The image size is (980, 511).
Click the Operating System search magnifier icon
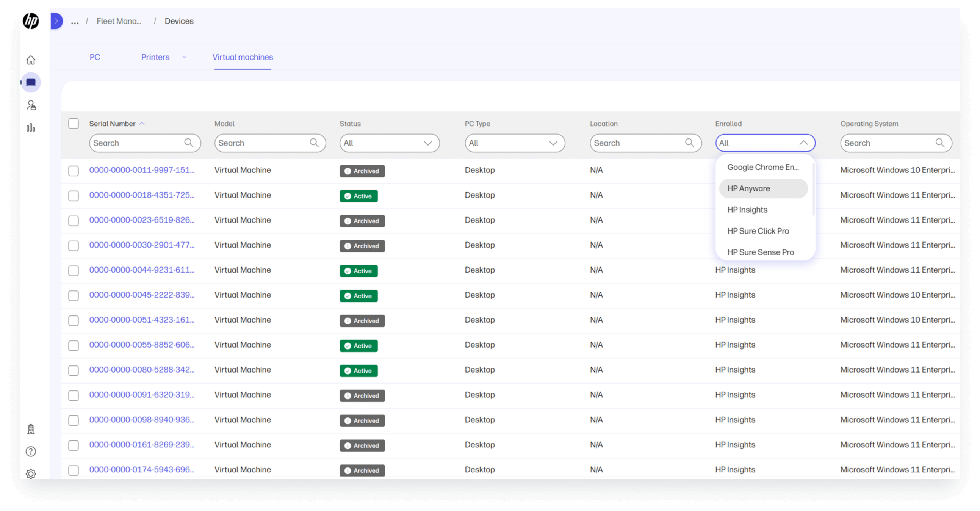[x=940, y=143]
